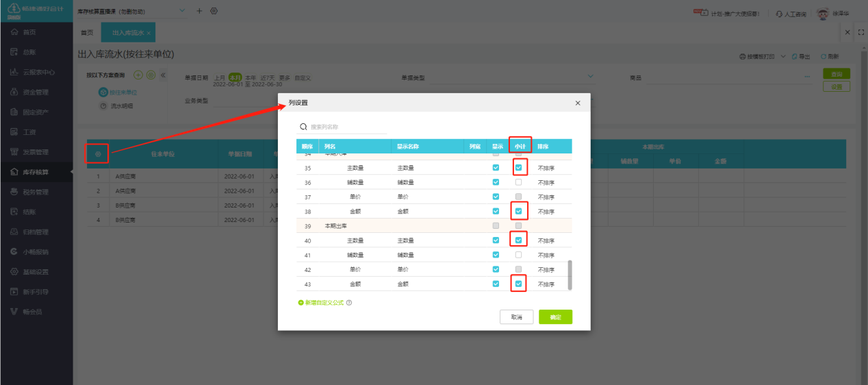
Task: Click the column list vertical scrollbar
Action: click(x=570, y=274)
